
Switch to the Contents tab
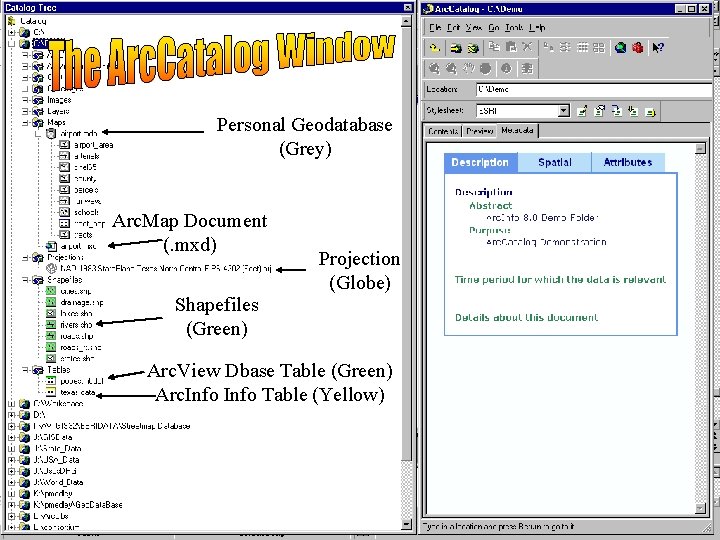click(443, 131)
